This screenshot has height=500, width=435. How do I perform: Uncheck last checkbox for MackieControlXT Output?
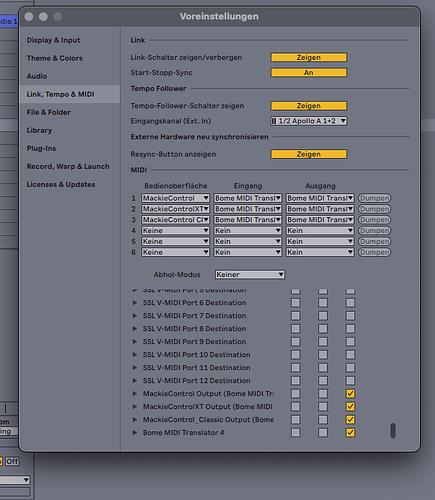(x=350, y=406)
